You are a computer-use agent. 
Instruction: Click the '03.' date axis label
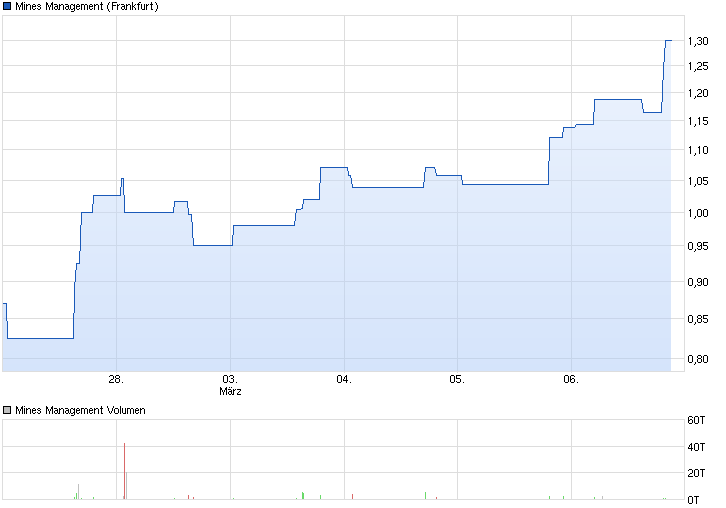point(230,379)
